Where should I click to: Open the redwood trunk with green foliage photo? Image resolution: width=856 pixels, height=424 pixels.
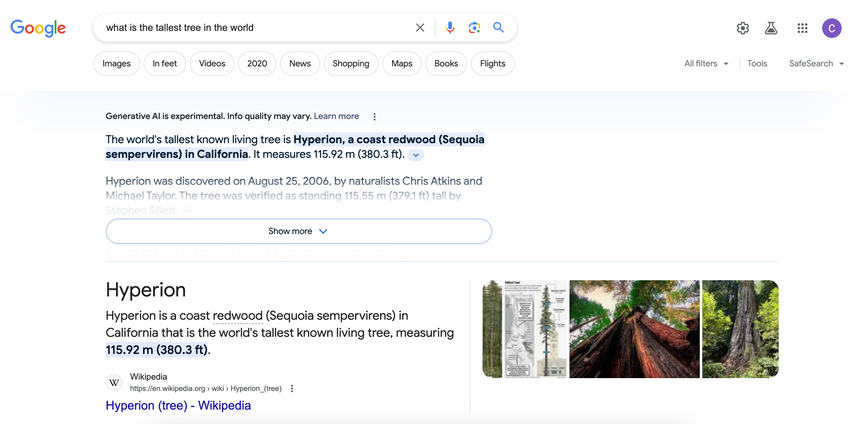tap(740, 329)
